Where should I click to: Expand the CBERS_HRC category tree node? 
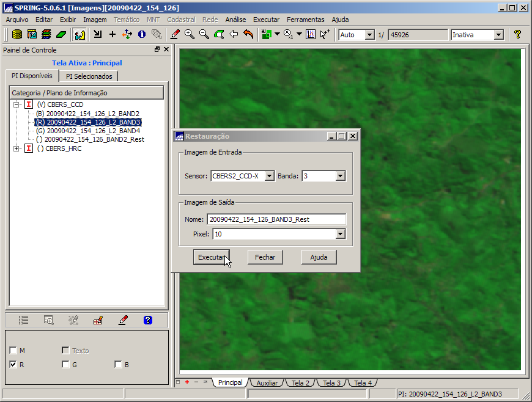pos(16,148)
